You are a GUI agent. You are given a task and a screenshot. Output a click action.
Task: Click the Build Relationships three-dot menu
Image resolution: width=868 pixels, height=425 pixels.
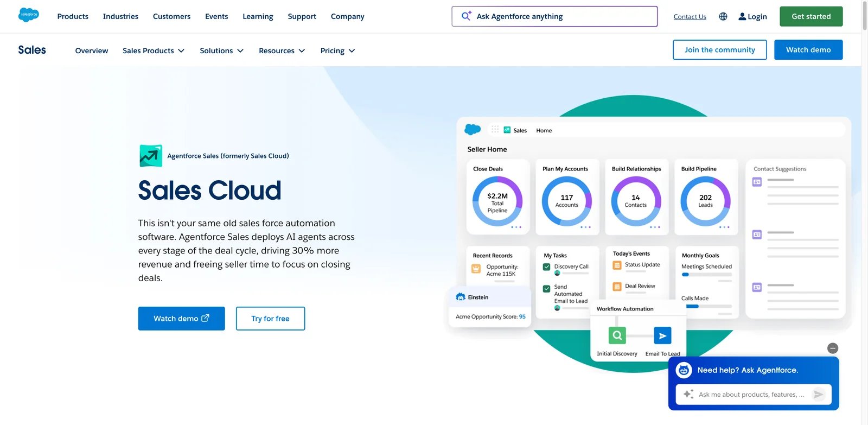coord(655,227)
